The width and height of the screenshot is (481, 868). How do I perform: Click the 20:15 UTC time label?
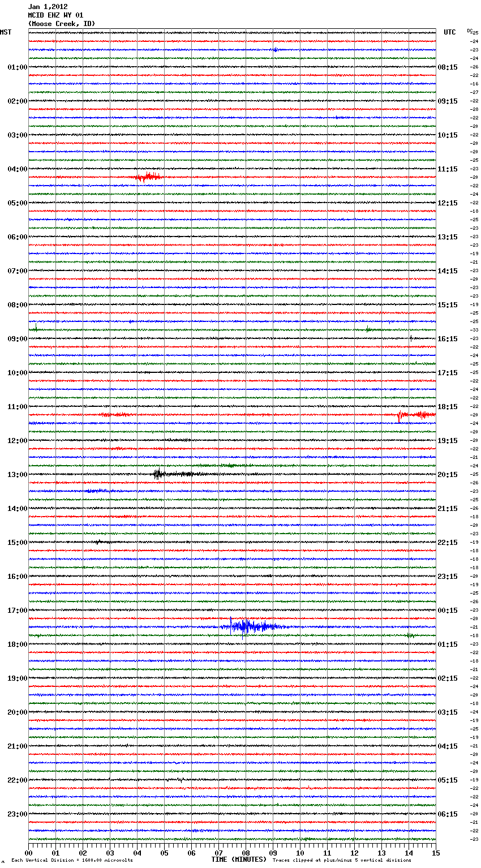coord(448,475)
